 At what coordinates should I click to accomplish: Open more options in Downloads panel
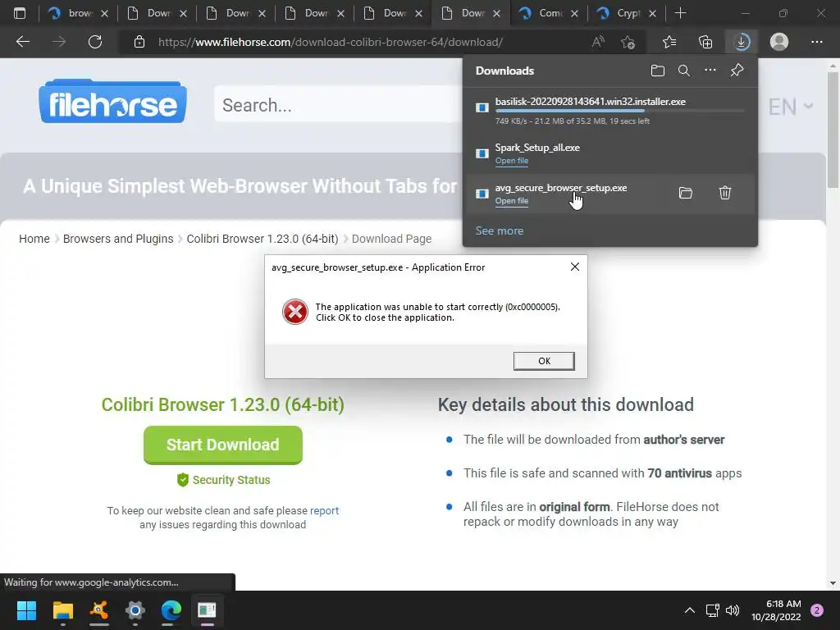(x=710, y=71)
